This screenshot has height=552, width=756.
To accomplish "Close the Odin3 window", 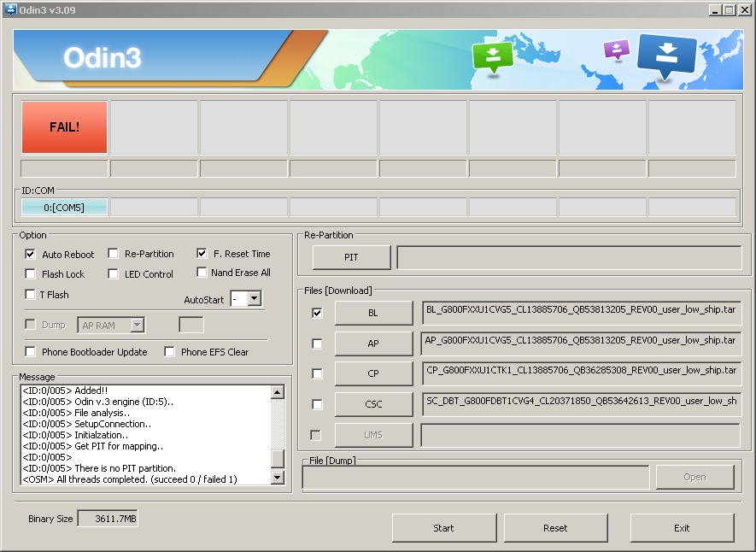I will coord(744,9).
